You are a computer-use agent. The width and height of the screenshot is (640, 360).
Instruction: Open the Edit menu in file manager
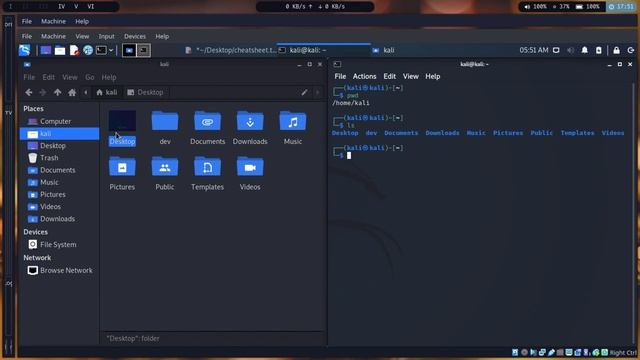tap(49, 77)
